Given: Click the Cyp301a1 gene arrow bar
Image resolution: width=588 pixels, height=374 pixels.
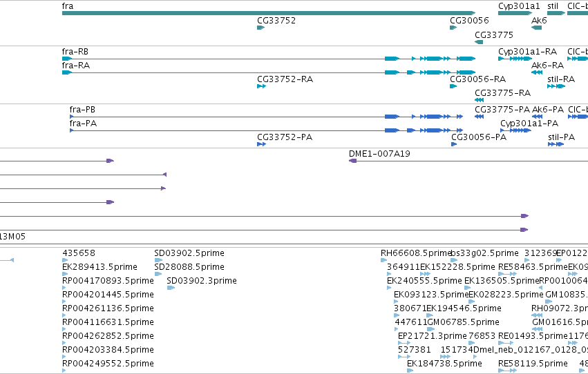Looking at the screenshot, I should tap(515, 13).
